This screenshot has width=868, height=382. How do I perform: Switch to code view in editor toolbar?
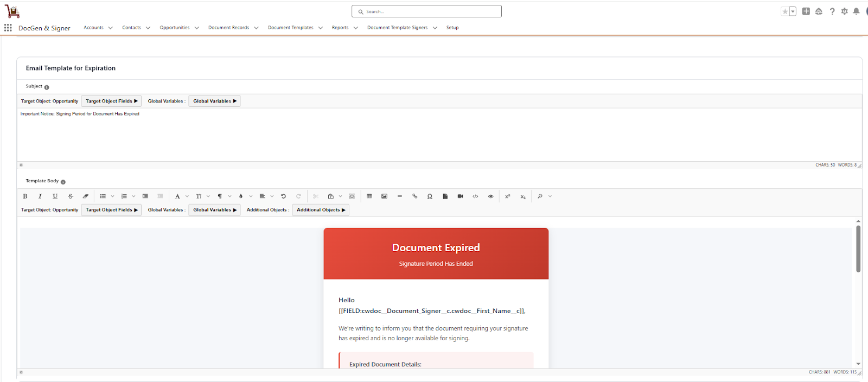(475, 196)
